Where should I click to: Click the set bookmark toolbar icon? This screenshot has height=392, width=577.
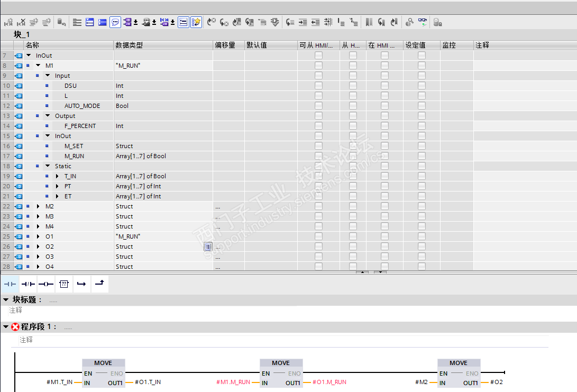pos(369,22)
